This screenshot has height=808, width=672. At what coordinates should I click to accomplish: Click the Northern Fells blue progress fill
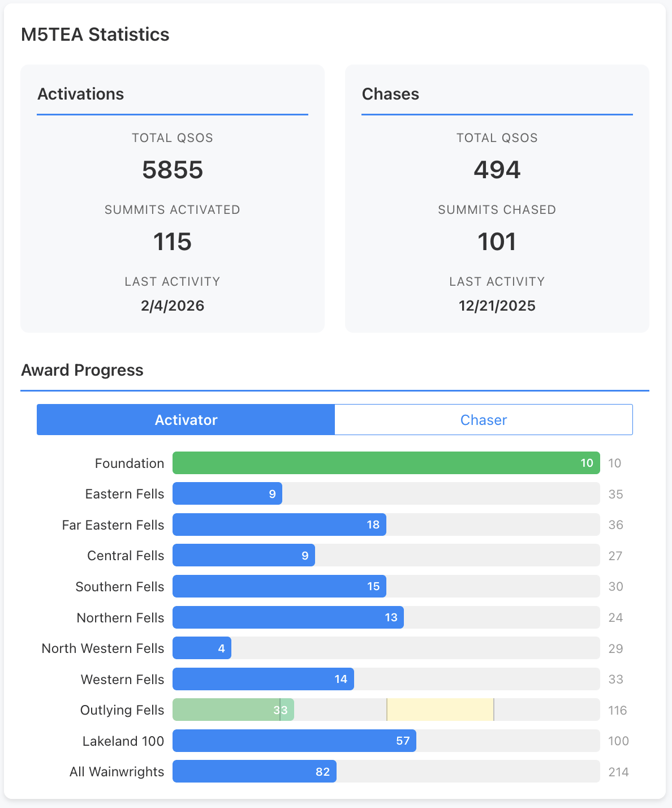(288, 617)
